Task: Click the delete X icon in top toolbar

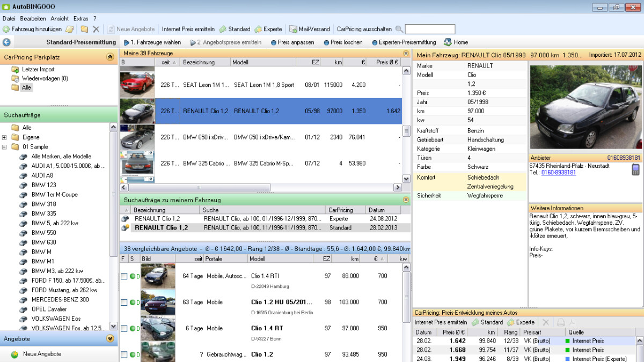Action: [x=96, y=29]
